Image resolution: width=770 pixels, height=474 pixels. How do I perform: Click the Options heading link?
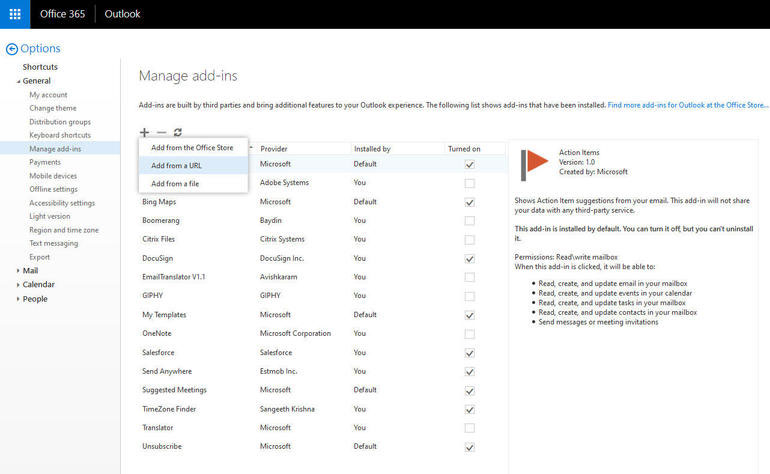tap(40, 49)
